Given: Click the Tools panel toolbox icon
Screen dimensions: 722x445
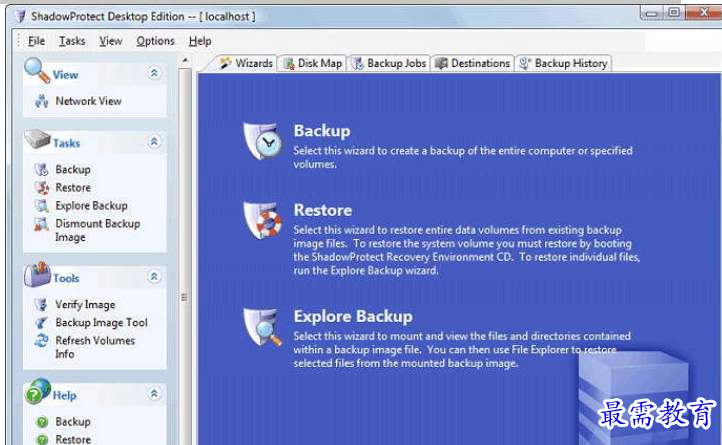Looking at the screenshot, I should tap(37, 274).
